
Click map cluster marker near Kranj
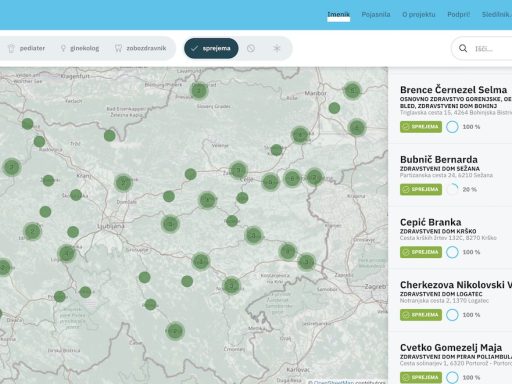tap(123, 182)
